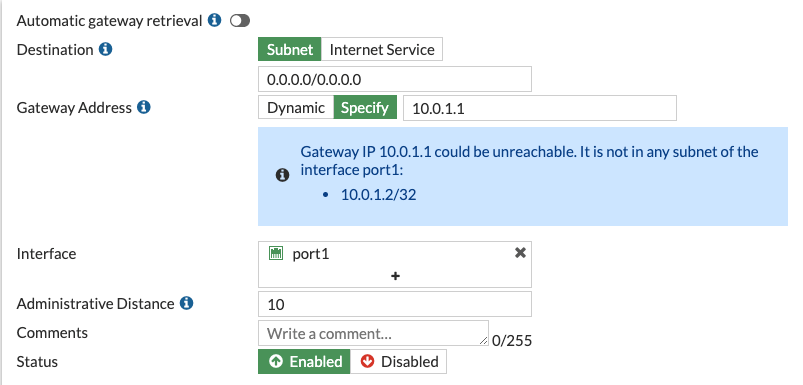Click the 10.0.1.2/32 subnet entry in warning
The image size is (803, 385).
378,195
